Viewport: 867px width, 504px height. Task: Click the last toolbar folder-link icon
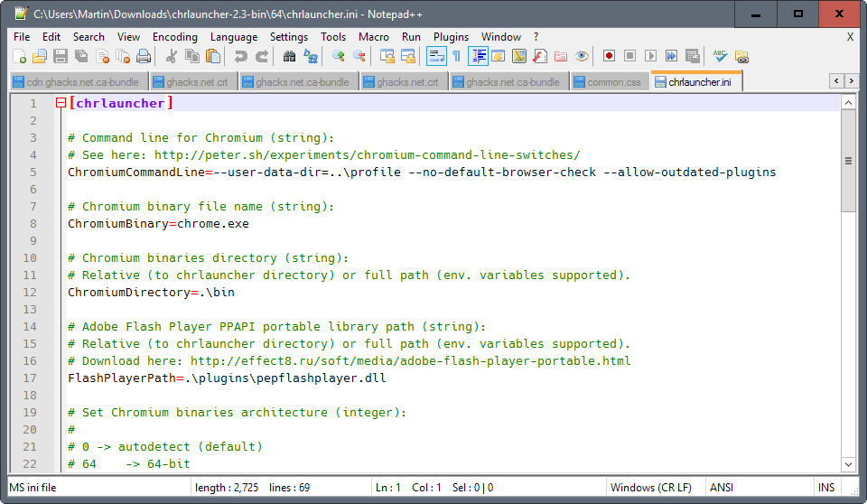click(741, 56)
